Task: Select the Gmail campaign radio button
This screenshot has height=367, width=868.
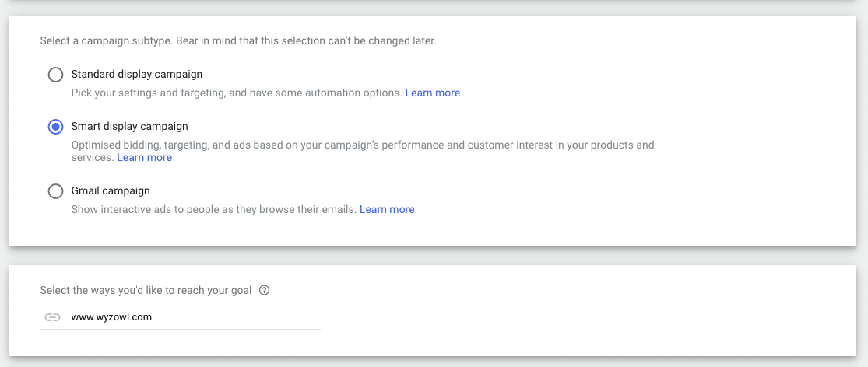Action: pyautogui.click(x=55, y=191)
